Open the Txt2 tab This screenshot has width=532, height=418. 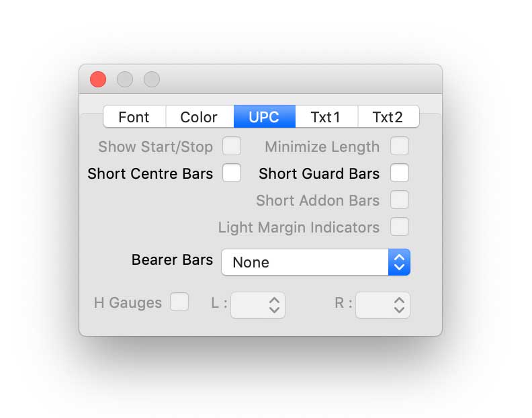pyautogui.click(x=388, y=117)
